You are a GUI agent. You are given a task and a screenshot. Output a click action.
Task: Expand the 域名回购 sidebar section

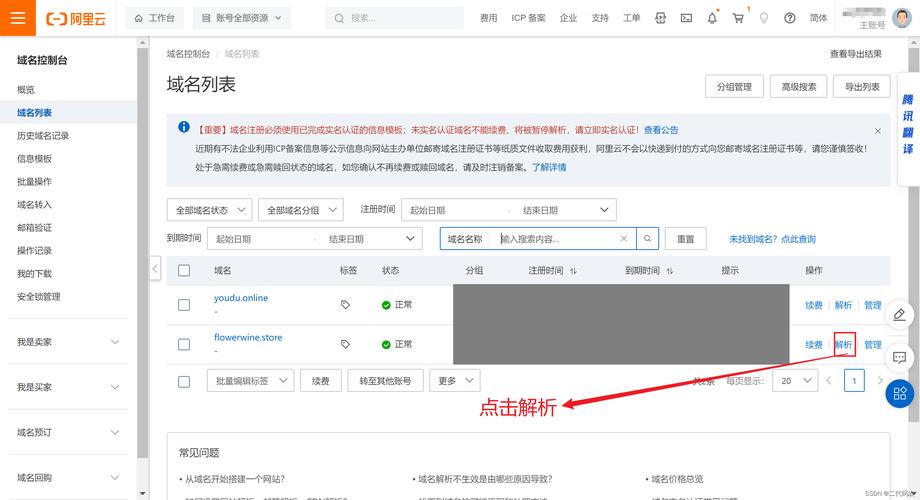tap(68, 477)
